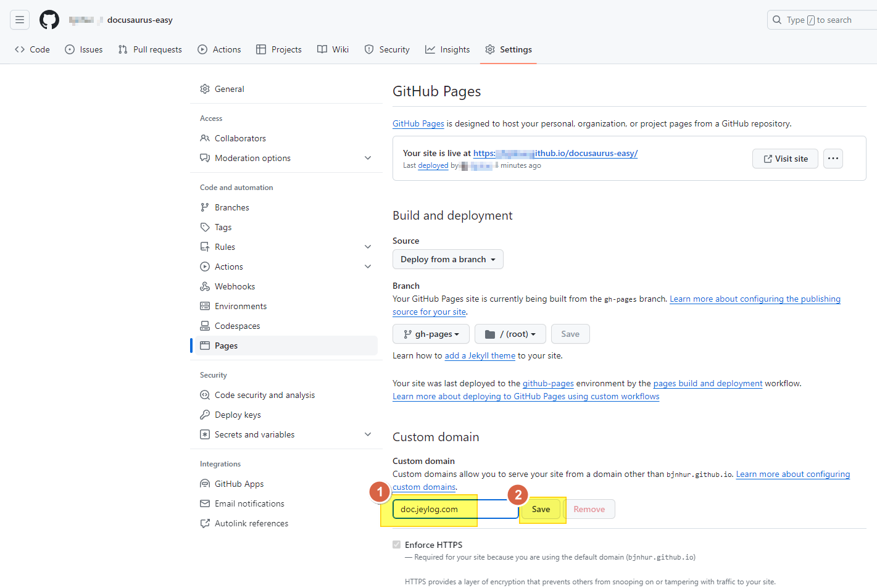
Task: Expand the sidebar Actions chevron
Action: pyautogui.click(x=368, y=267)
